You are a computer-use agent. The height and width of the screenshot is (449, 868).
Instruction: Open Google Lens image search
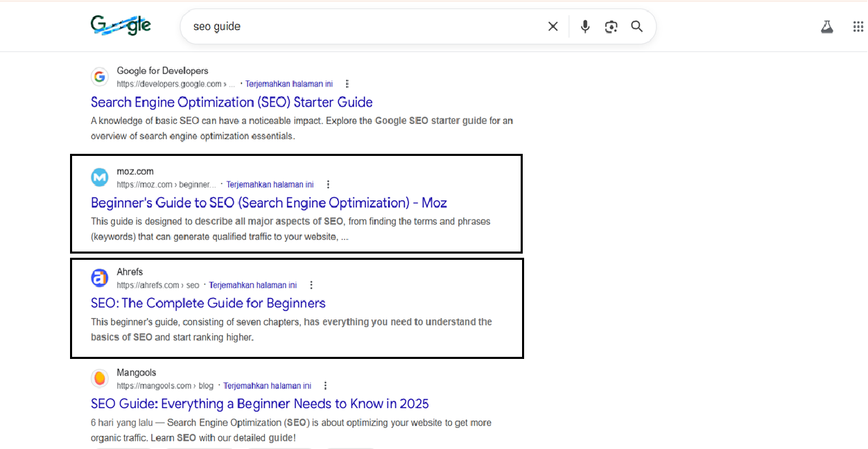click(x=611, y=26)
